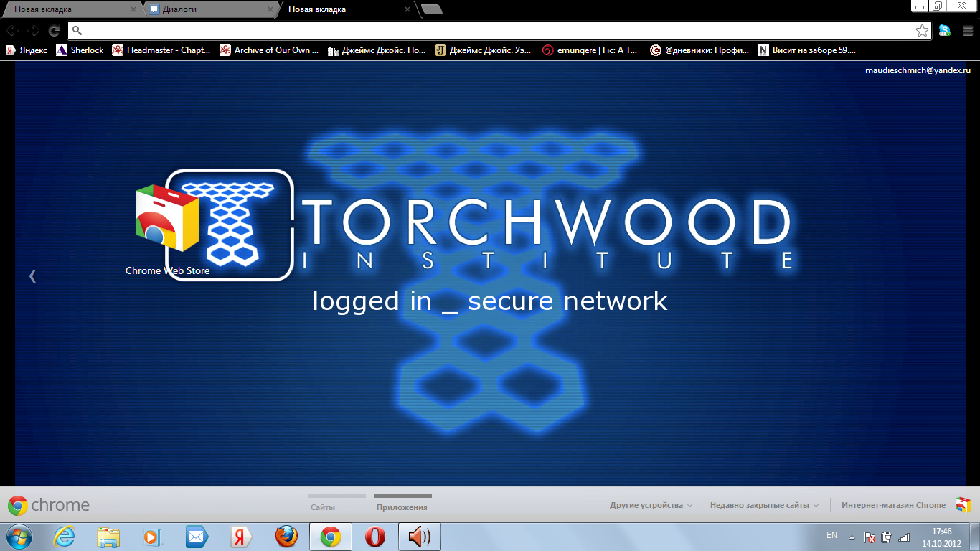Screen dimensions: 980x551
Task: Click the Skype extension icon in the toolbar
Action: point(945,31)
